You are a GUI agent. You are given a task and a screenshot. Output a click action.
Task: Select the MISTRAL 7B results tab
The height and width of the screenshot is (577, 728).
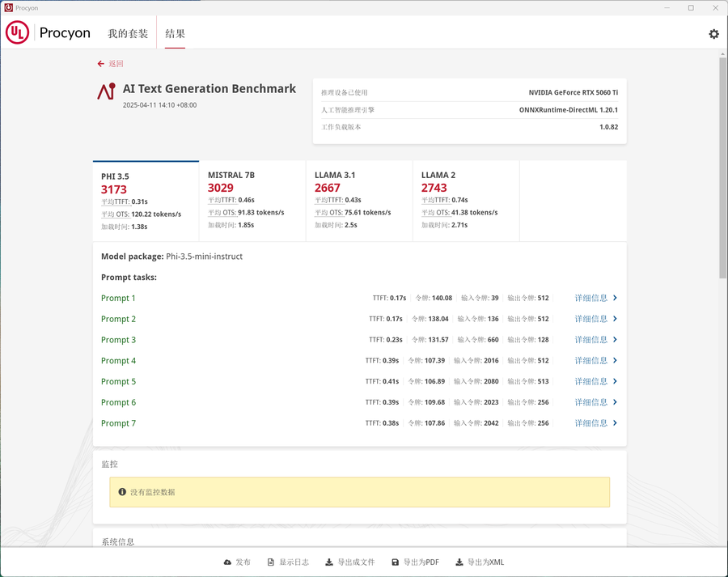[x=252, y=201]
